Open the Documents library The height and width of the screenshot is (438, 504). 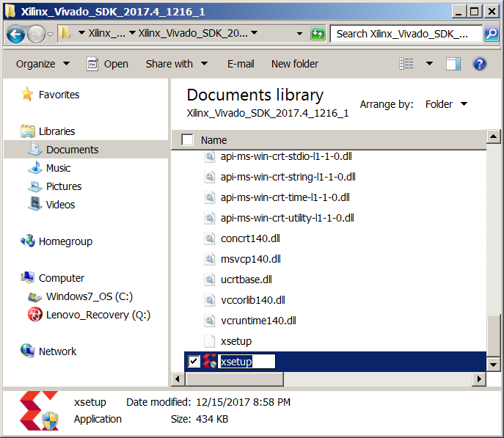click(x=72, y=150)
